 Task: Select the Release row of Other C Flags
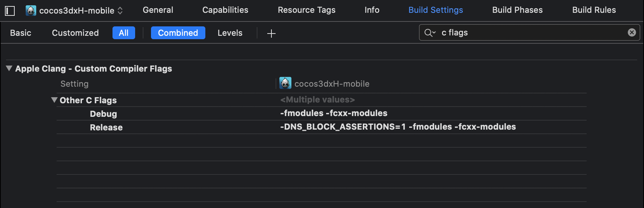106,127
